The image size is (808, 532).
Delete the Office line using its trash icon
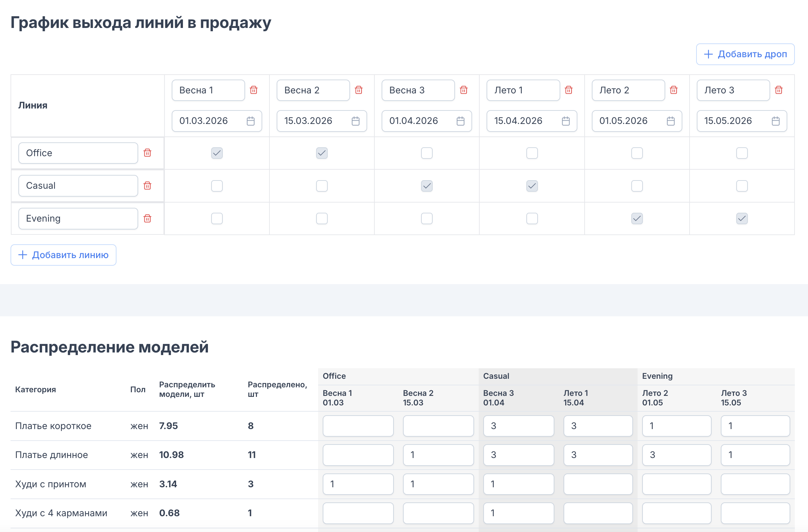(147, 153)
